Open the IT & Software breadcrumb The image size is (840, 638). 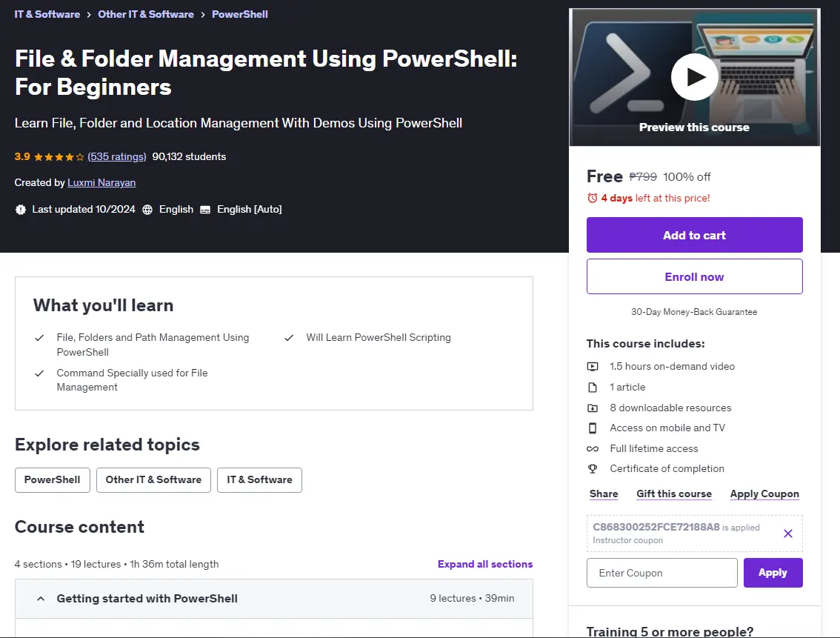[47, 15]
